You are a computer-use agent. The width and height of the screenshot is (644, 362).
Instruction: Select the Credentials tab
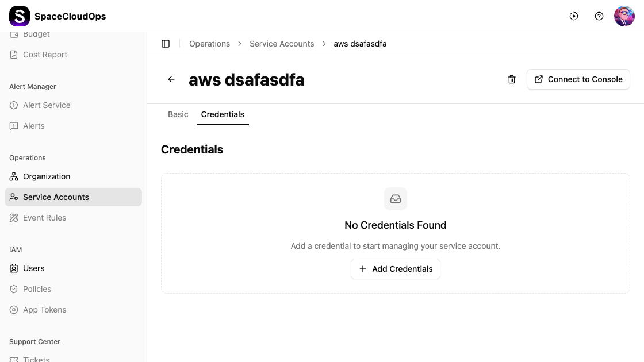click(223, 114)
